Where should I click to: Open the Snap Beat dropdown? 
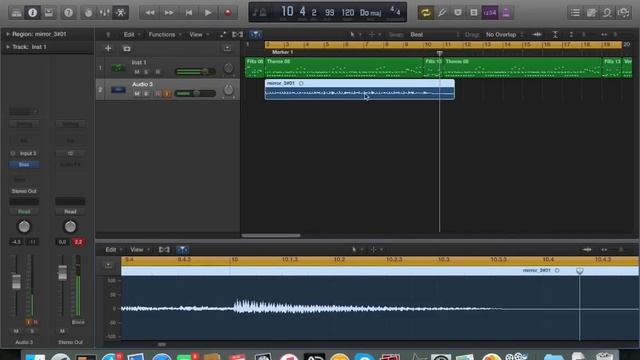click(435, 35)
